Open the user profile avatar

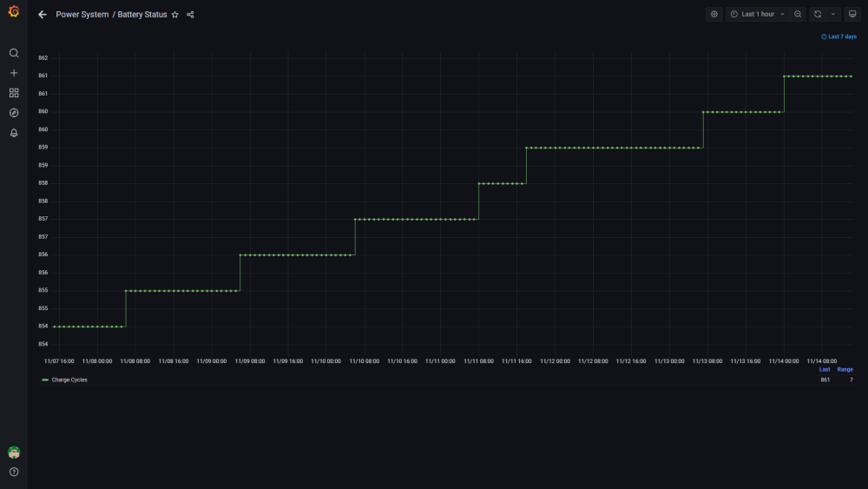tap(14, 453)
